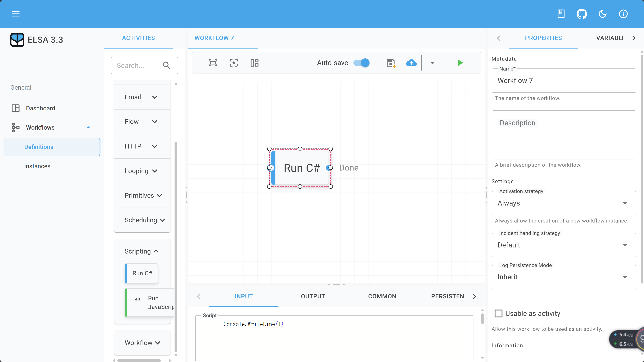
Task: Open the GitHub repository icon
Action: click(x=581, y=14)
